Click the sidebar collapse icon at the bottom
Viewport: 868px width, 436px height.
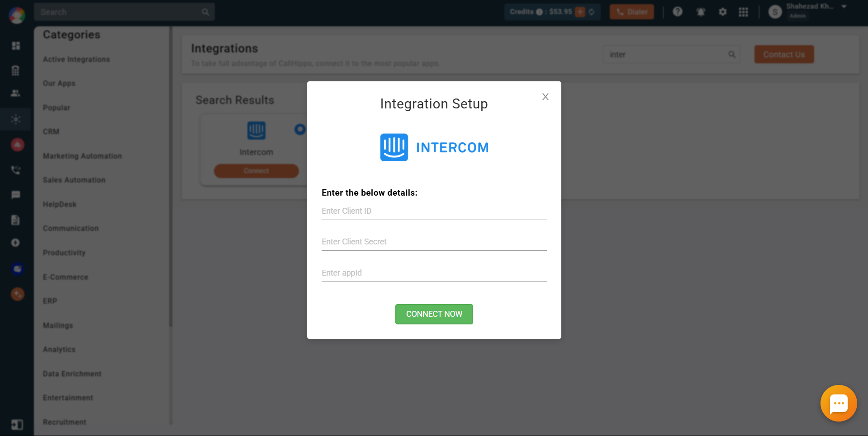(x=17, y=425)
